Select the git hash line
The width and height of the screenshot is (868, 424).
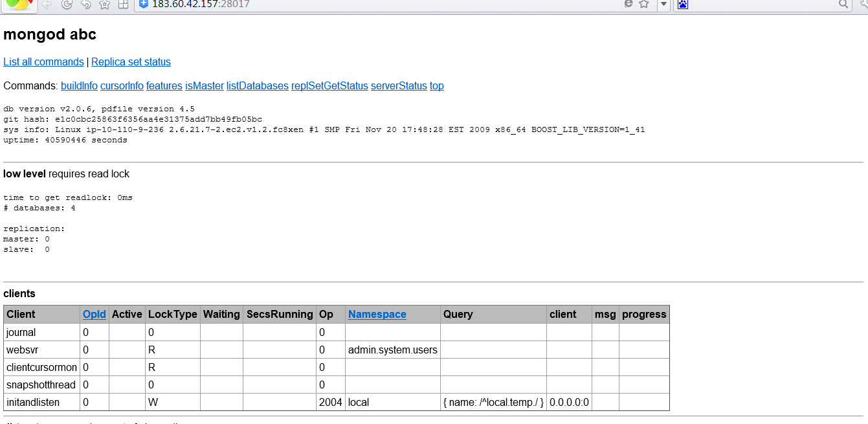(x=133, y=119)
